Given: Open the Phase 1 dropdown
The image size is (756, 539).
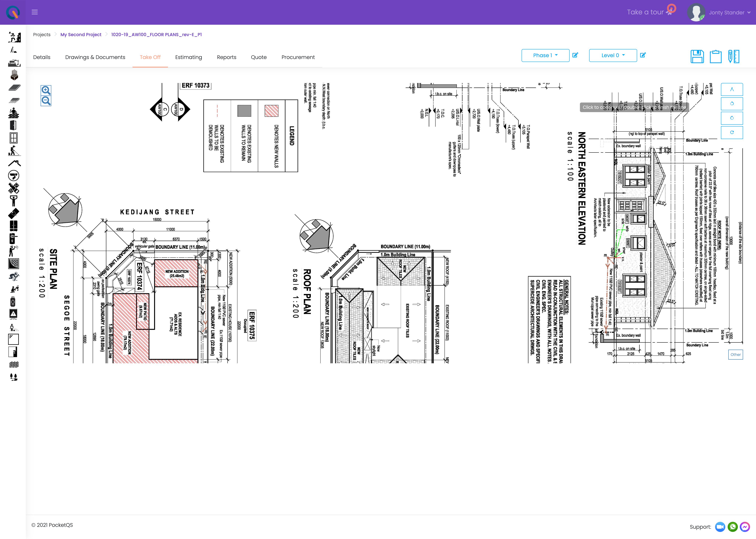Looking at the screenshot, I should pyautogui.click(x=545, y=56).
